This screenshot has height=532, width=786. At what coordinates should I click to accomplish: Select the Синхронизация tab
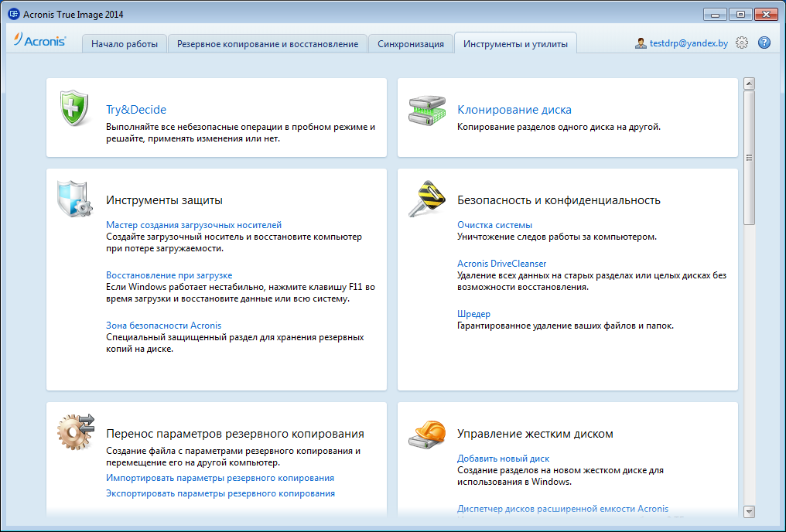[411, 44]
